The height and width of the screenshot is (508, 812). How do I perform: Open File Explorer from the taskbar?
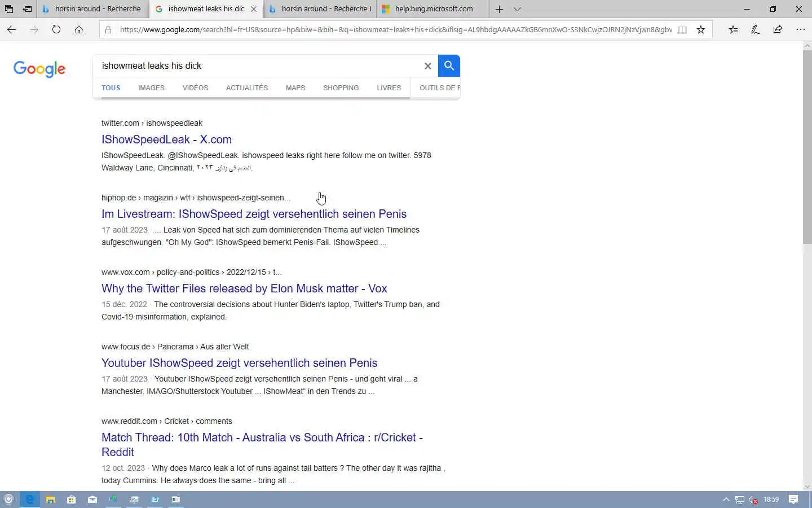click(x=51, y=500)
